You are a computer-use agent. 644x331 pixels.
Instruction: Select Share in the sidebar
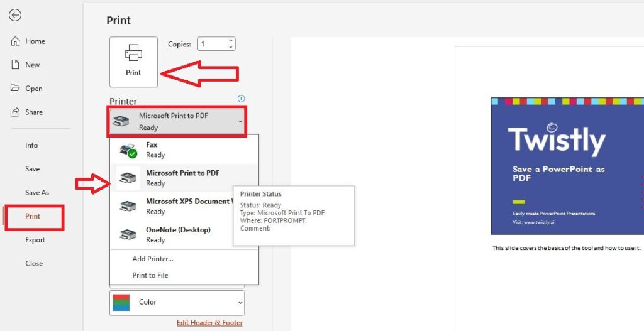click(x=34, y=112)
